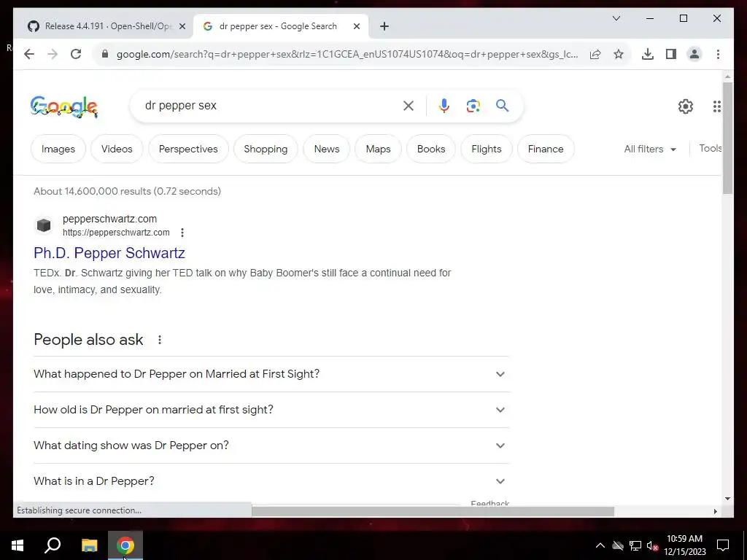Open the tab search chevron
747x560 pixels.
click(x=616, y=18)
